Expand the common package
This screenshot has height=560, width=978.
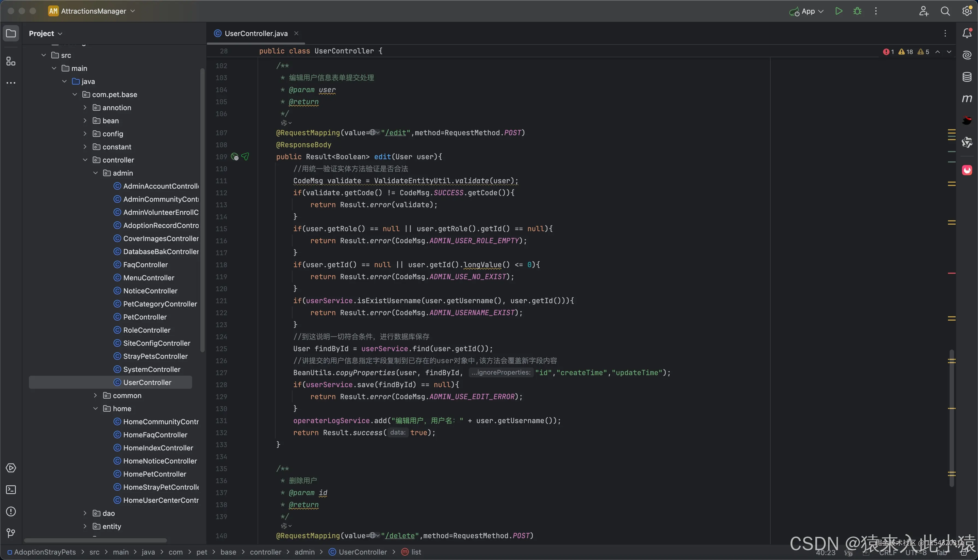coord(96,395)
